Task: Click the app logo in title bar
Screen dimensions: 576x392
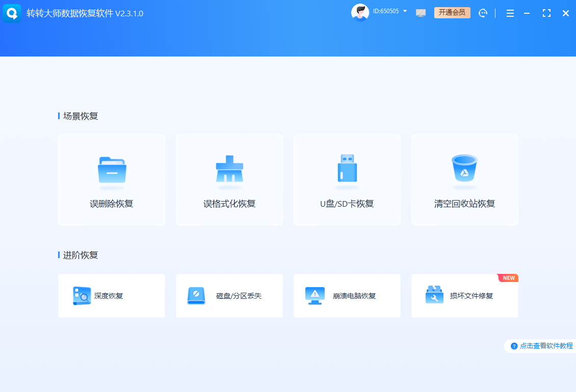Action: (12, 14)
